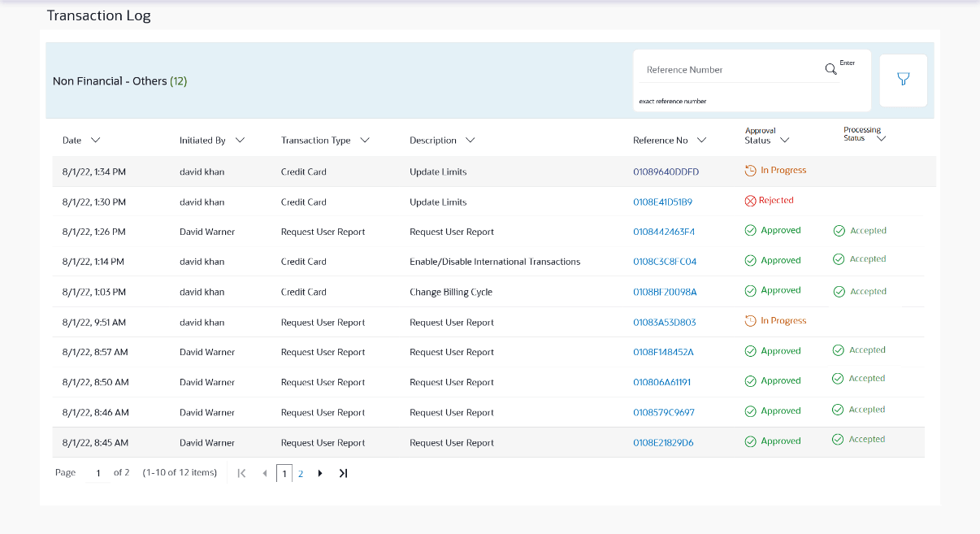
Task: Jump to last page arrow
Action: click(x=343, y=473)
